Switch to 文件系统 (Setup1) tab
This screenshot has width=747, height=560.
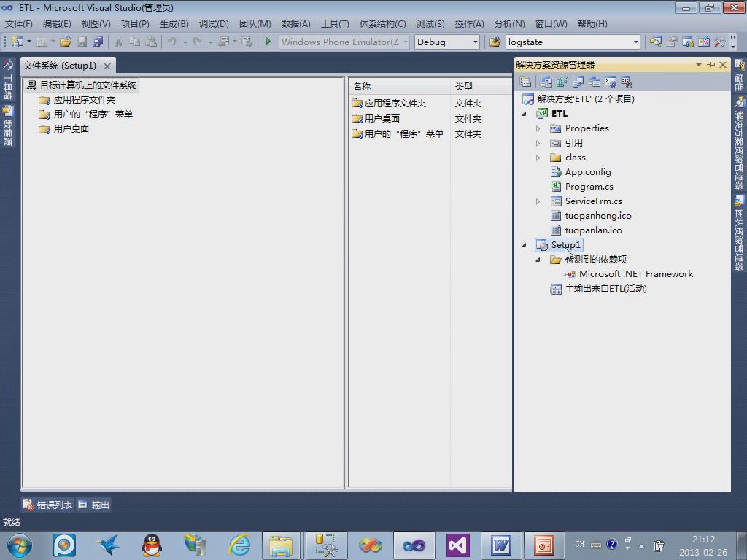pos(60,66)
